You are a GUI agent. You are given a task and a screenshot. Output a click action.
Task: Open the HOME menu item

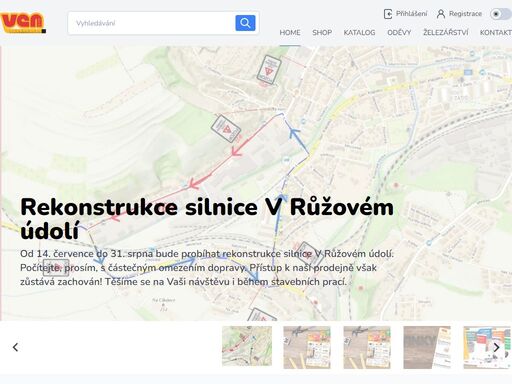[x=290, y=33]
